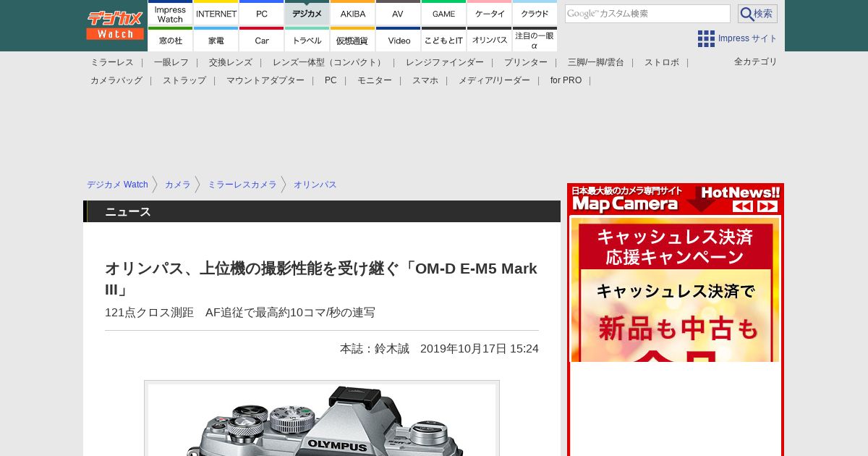This screenshot has height=456, width=868.
Task: Open the こどもとIT tab
Action: (443, 39)
